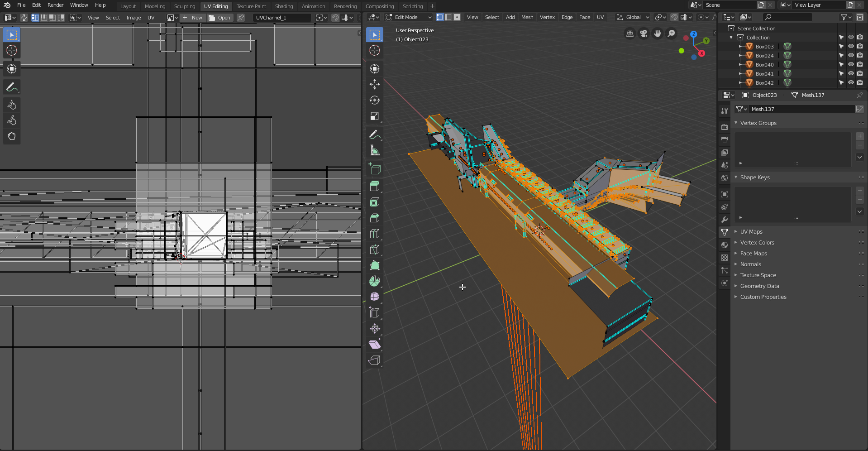Choose the Spin tool icon

click(374, 281)
